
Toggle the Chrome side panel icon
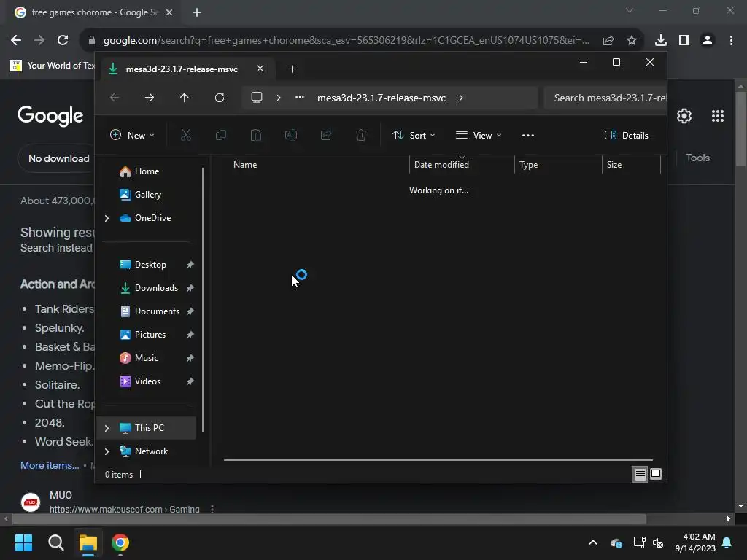click(x=684, y=40)
